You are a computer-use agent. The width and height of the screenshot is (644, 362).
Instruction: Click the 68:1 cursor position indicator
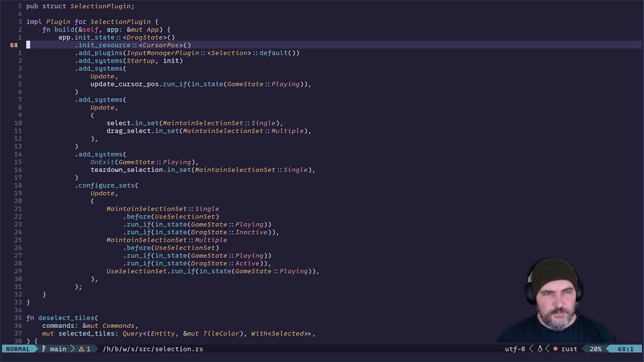(x=625, y=349)
